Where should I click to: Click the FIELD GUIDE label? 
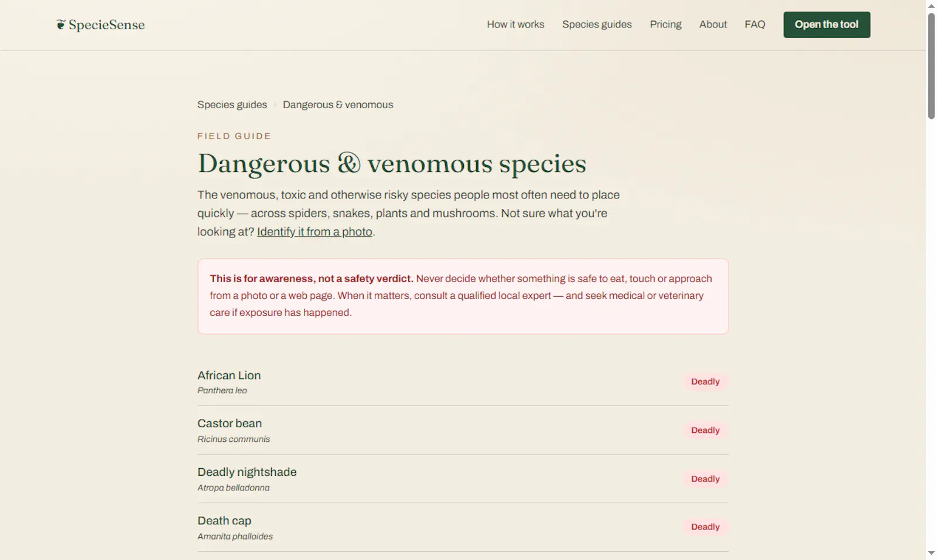click(234, 136)
